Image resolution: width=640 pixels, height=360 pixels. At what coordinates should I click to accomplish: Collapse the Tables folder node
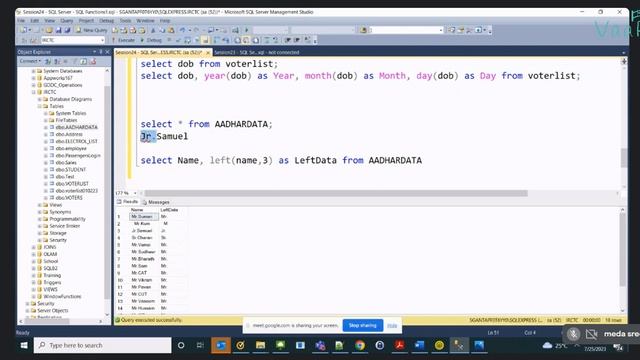point(40,107)
